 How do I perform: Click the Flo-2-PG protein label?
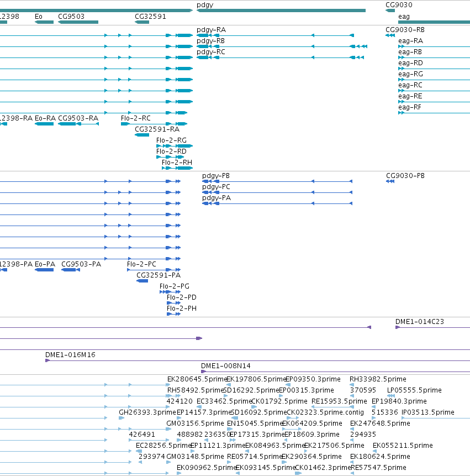point(175,286)
